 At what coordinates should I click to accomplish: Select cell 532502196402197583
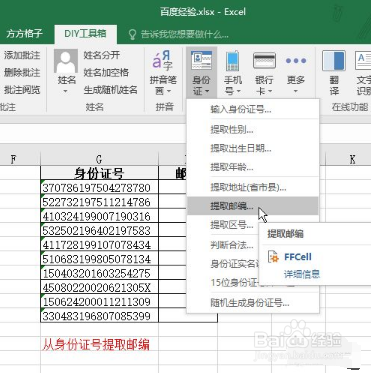[99, 230]
